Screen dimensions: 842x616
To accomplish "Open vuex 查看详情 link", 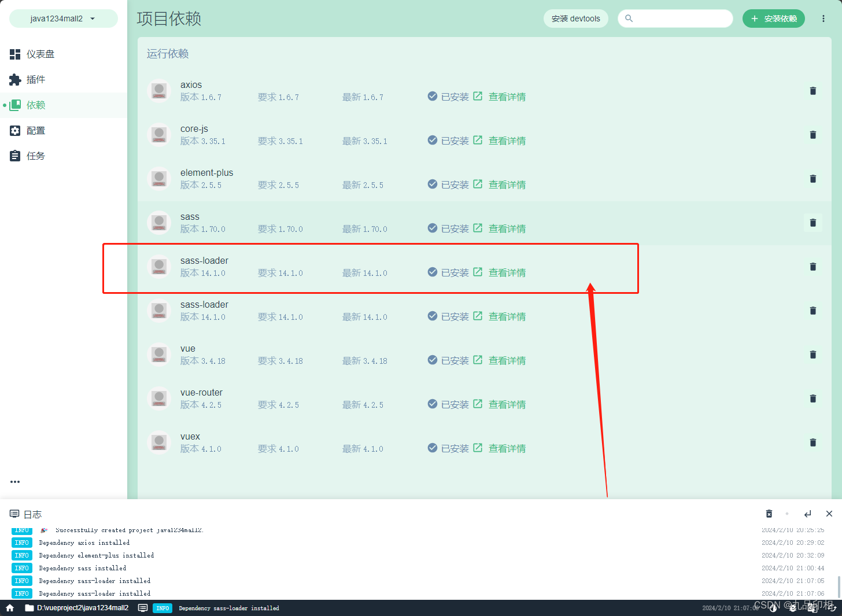I will [x=500, y=448].
